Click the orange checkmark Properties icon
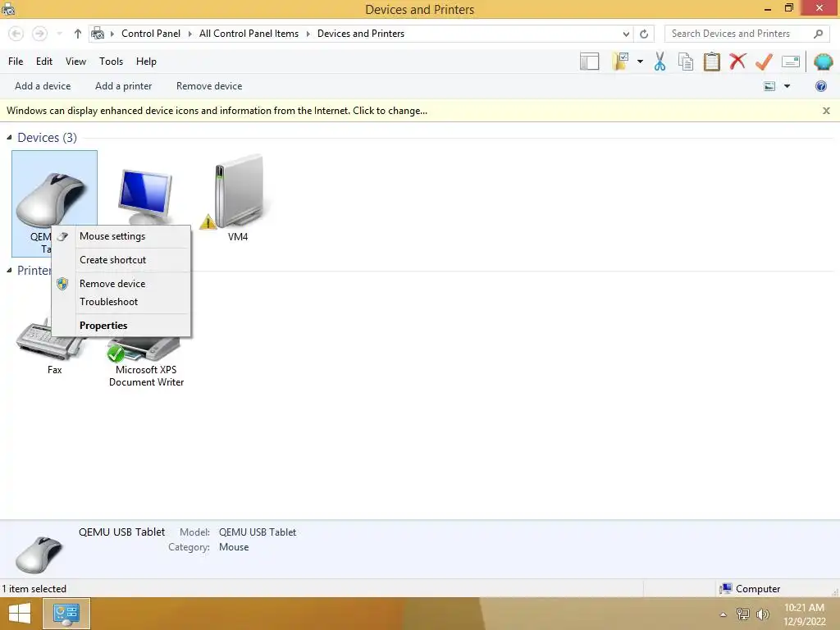 coord(764,62)
